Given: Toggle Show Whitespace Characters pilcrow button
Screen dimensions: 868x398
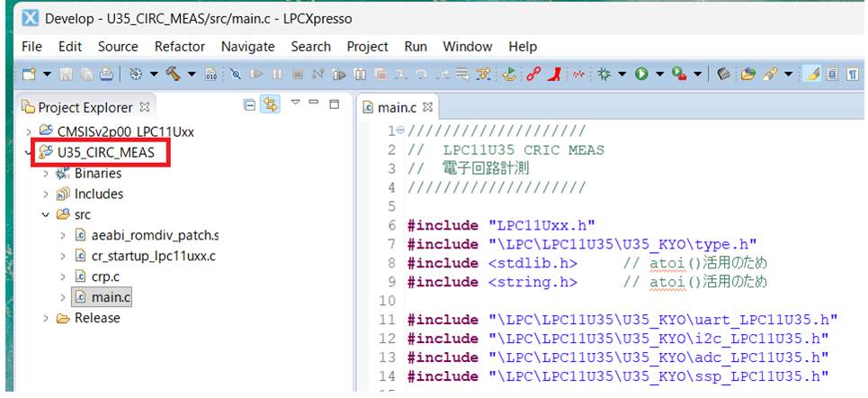Looking at the screenshot, I should tap(852, 75).
